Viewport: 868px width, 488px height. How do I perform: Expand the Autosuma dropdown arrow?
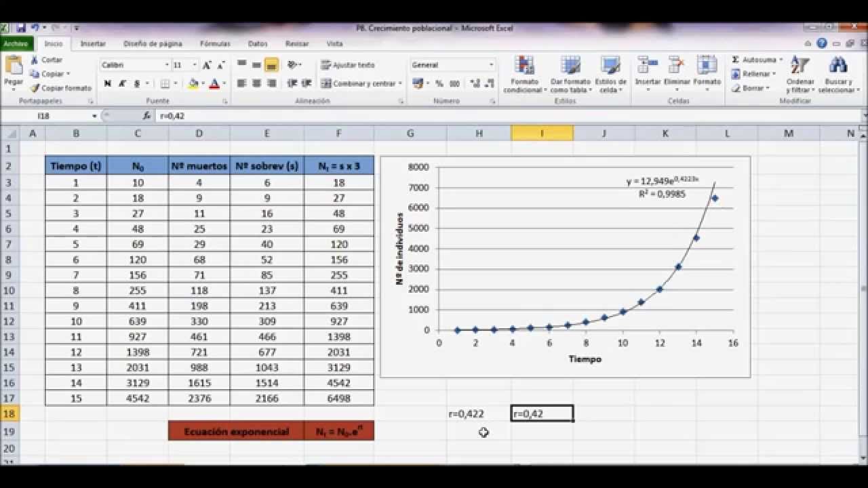(781, 60)
